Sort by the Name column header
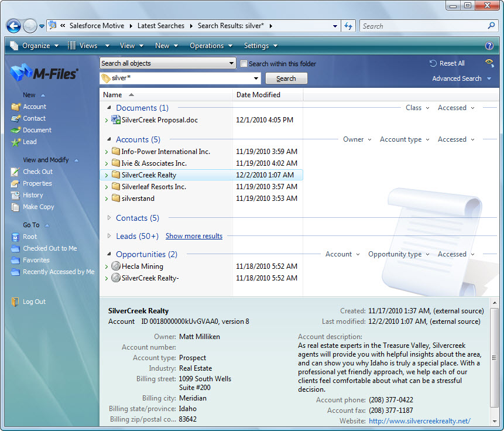The width and height of the screenshot is (504, 431). (166, 95)
